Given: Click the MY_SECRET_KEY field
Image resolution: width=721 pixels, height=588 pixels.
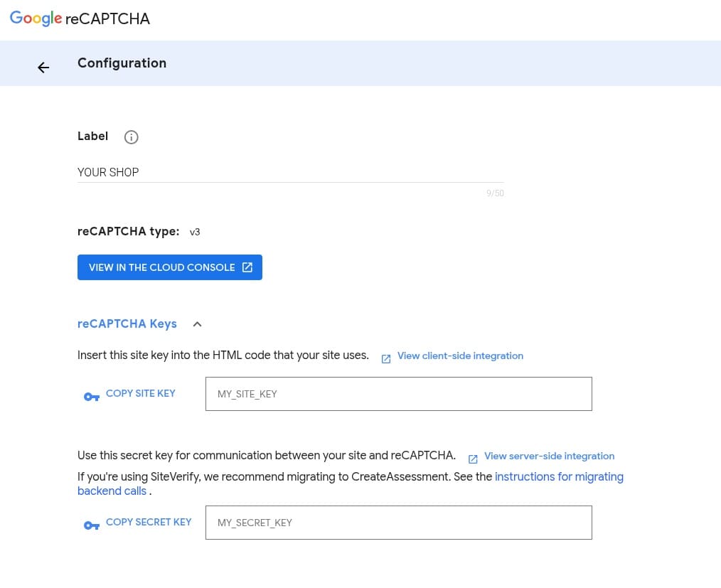Looking at the screenshot, I should coord(399,523).
